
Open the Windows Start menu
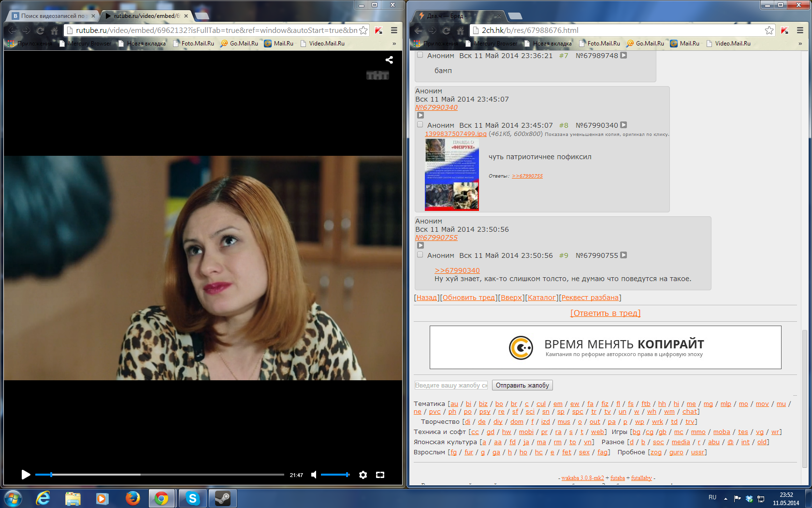pyautogui.click(x=13, y=498)
